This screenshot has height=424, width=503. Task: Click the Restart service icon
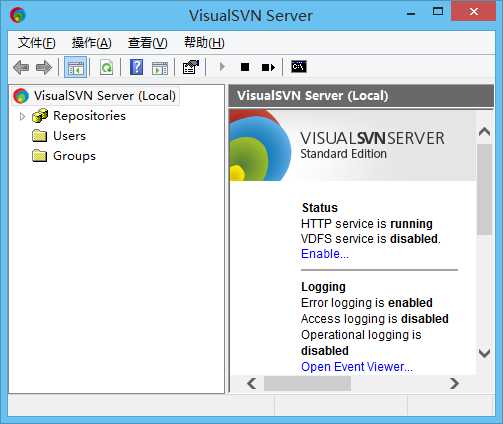pyautogui.click(x=268, y=68)
